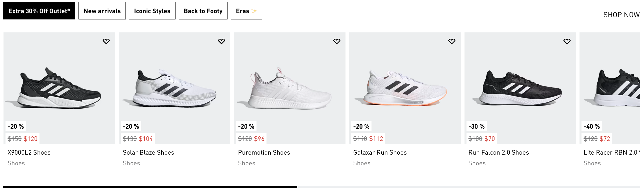Image resolution: width=644 pixels, height=190 pixels.
Task: Click the -30 % discount badge
Action: (476, 127)
